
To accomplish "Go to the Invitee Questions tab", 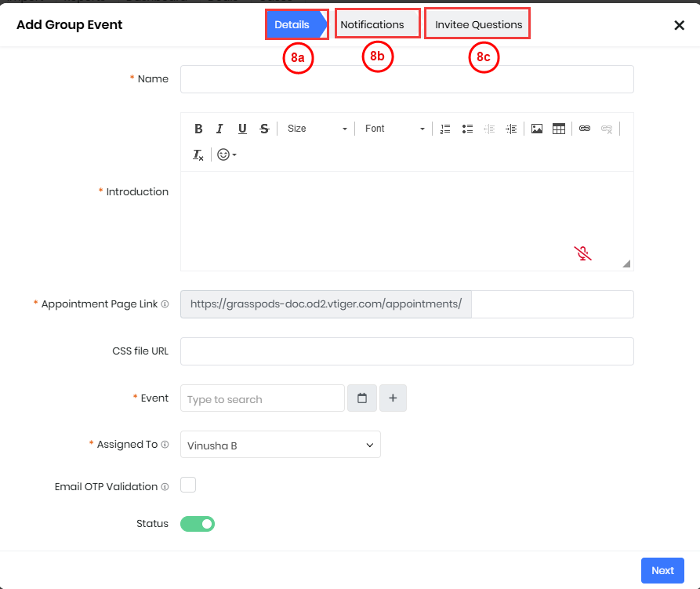I will click(478, 24).
